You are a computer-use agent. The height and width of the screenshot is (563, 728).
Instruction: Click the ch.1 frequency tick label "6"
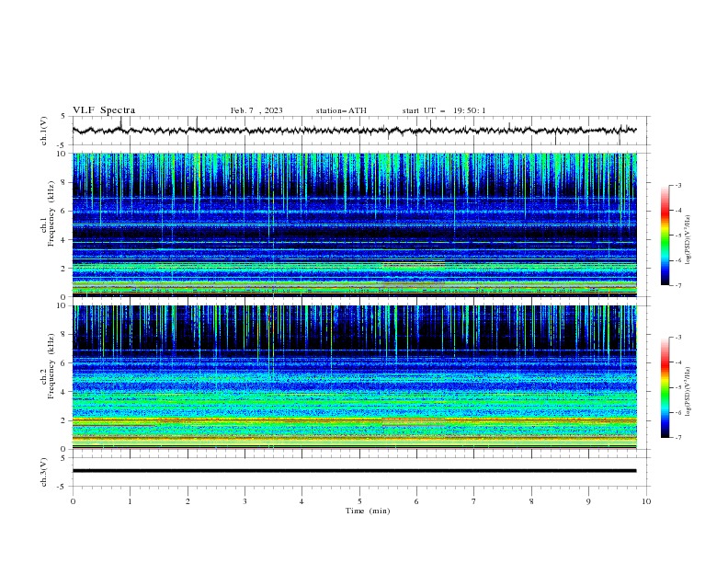(x=64, y=211)
